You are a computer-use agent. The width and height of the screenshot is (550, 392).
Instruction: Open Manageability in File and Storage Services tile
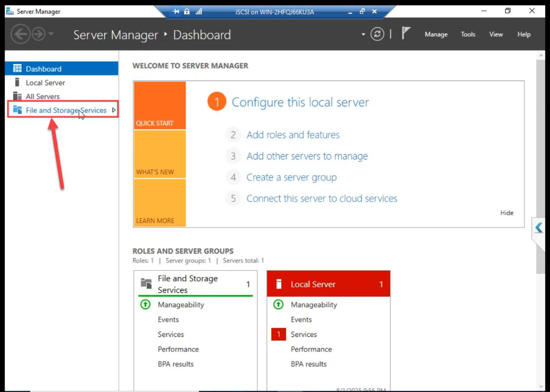181,305
